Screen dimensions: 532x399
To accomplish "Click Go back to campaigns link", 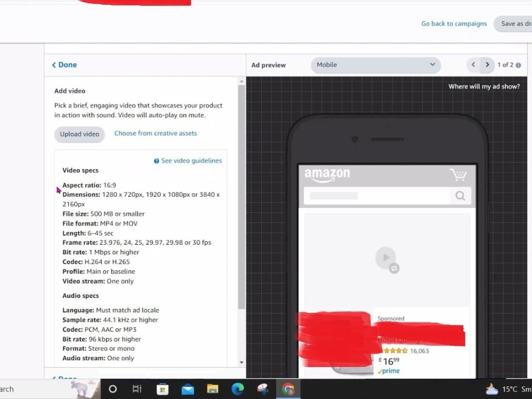I will pos(454,24).
